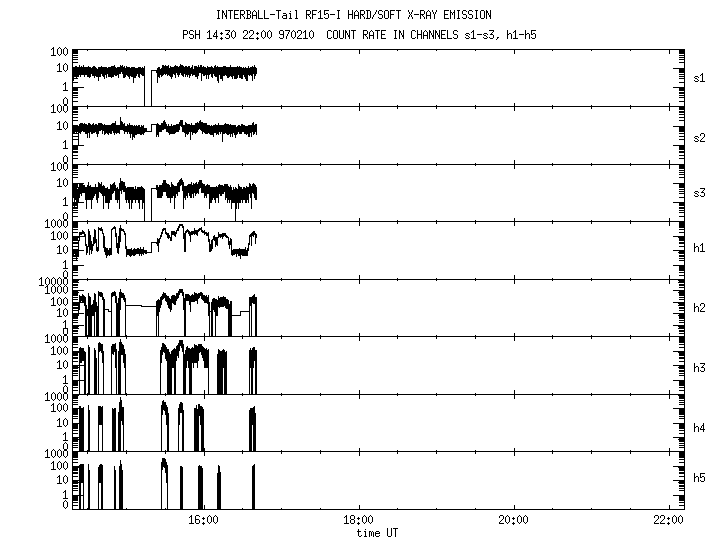Click the title 'INTERBALL-Tail RF15-I HARD/SOFT X-RAY EMISSION'

[x=354, y=15]
